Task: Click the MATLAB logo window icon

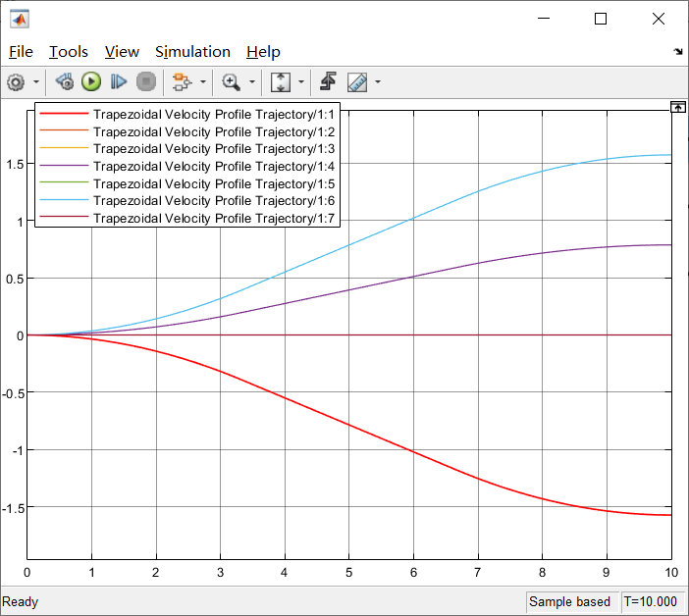Action: 20,19
